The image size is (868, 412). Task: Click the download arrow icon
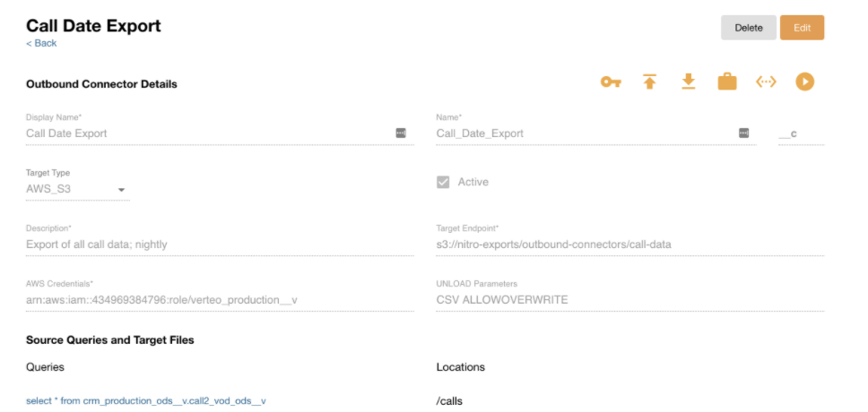point(688,82)
